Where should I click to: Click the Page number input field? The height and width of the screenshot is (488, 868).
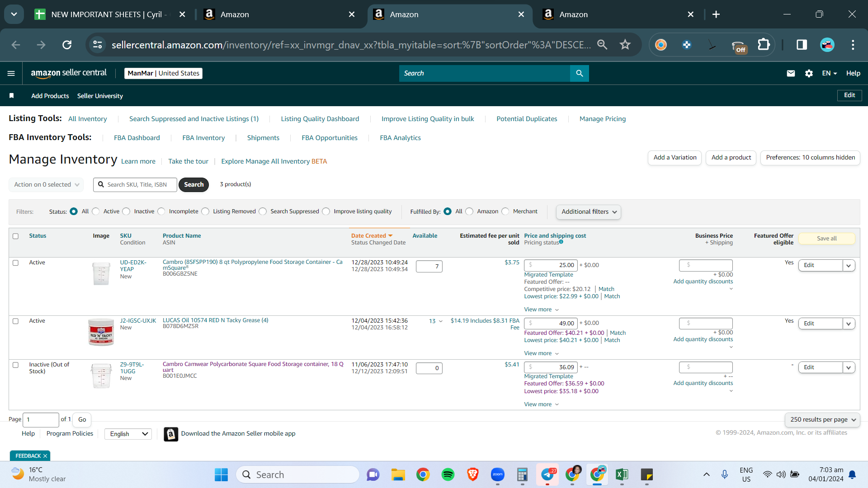click(x=41, y=420)
